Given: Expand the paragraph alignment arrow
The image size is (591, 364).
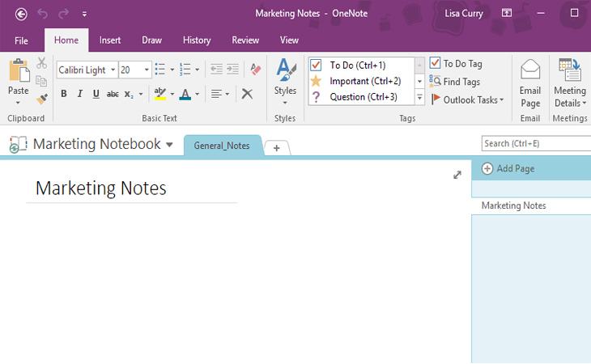Looking at the screenshot, I should (227, 94).
